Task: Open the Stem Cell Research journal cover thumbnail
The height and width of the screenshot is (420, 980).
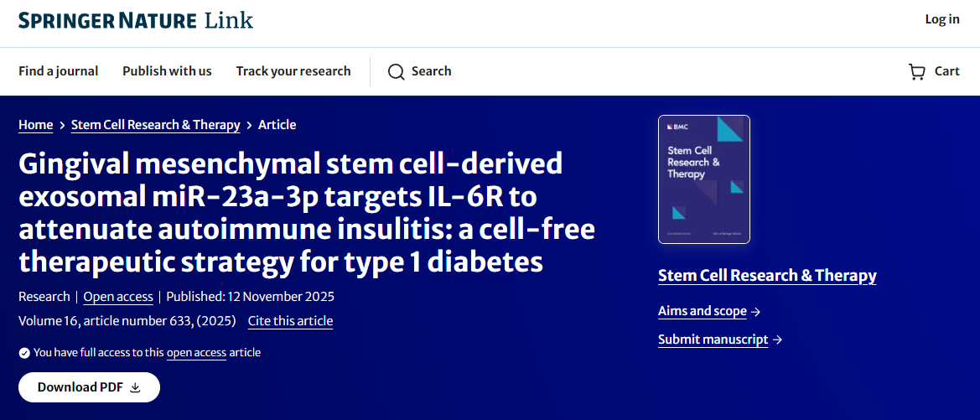Action: tap(704, 179)
